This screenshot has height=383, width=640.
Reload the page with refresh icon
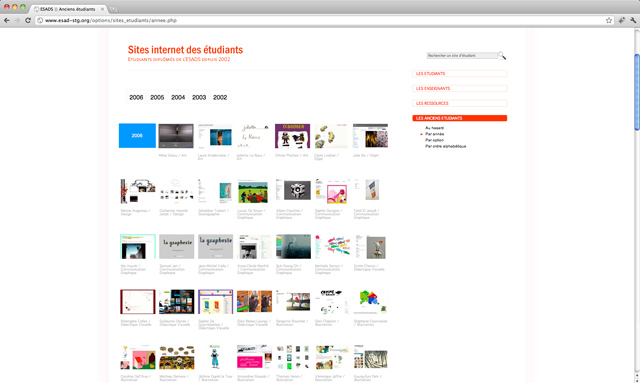click(28, 20)
